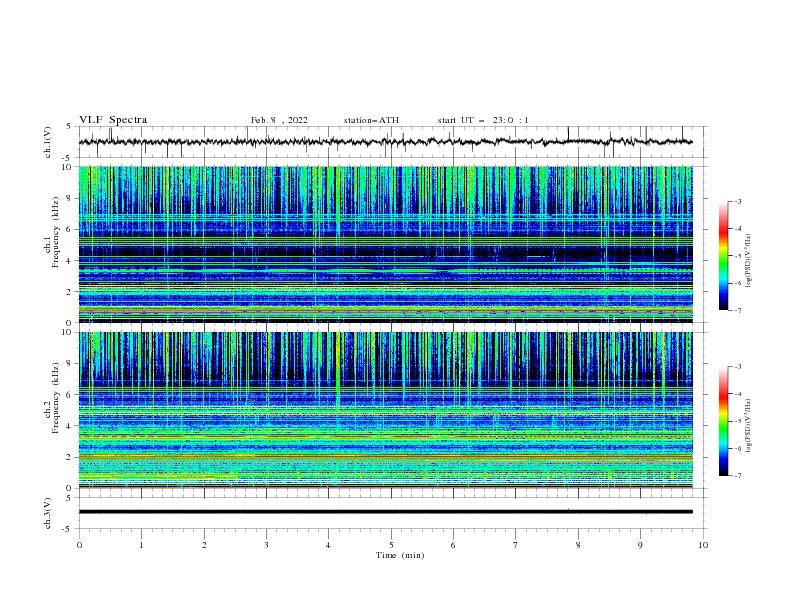792x612 pixels.
Task: Click the "-7" tick on lower color bar
Action: (737, 475)
